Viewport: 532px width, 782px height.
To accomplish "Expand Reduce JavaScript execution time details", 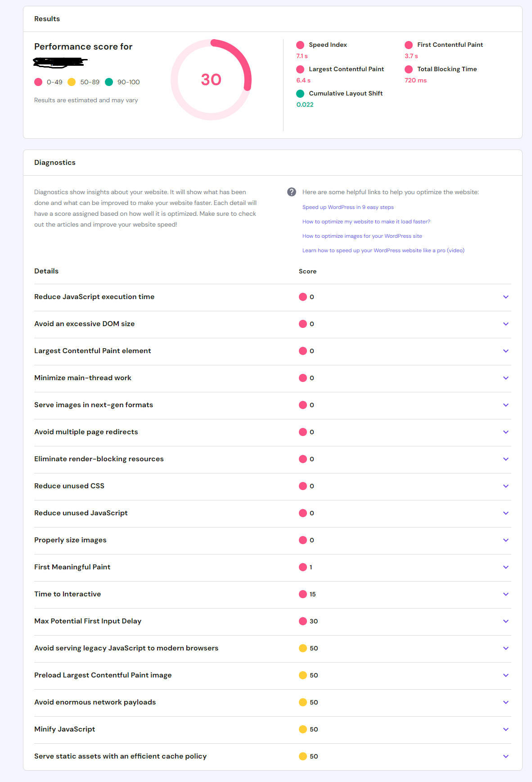I will click(x=506, y=297).
